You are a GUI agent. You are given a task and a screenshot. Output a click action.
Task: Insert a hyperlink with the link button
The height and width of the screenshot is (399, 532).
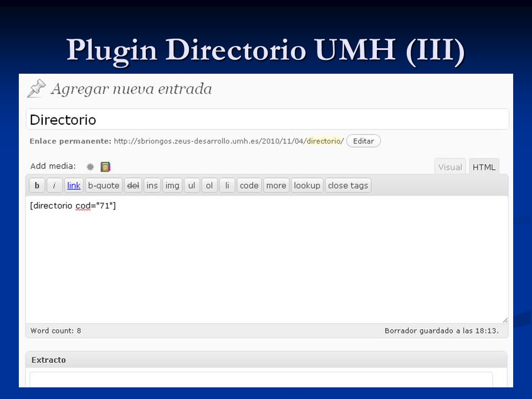pos(74,186)
